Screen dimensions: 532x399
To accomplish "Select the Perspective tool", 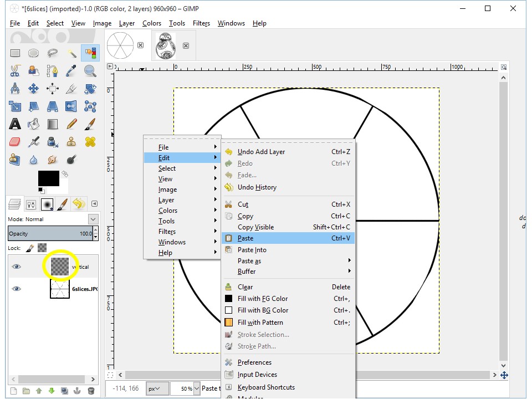I will click(52, 106).
